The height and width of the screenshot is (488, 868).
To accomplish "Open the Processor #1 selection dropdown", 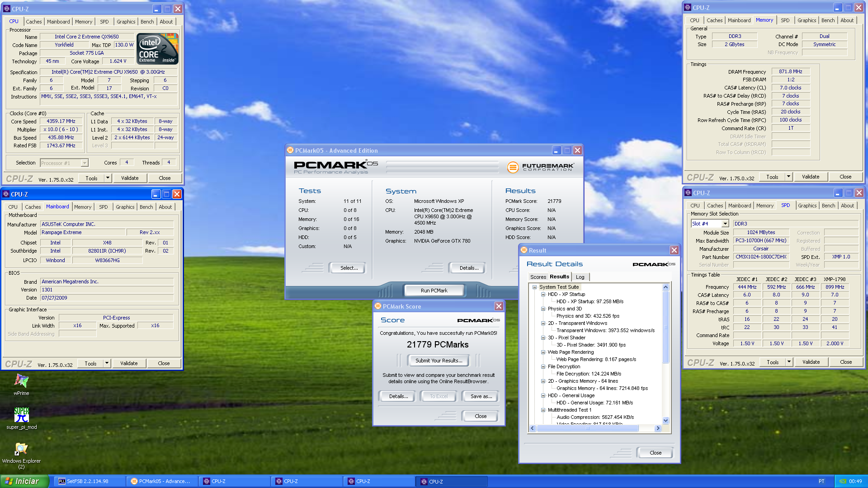I will click(x=84, y=163).
